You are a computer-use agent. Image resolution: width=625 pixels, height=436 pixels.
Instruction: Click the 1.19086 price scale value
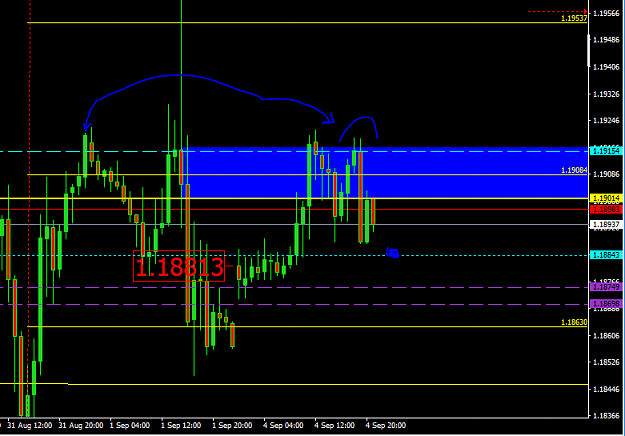pyautogui.click(x=607, y=174)
